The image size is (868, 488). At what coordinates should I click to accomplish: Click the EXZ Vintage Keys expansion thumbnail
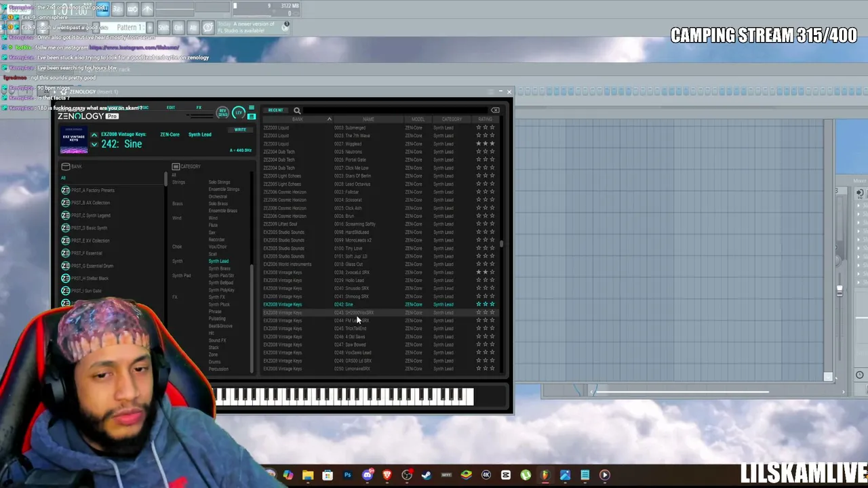click(73, 141)
